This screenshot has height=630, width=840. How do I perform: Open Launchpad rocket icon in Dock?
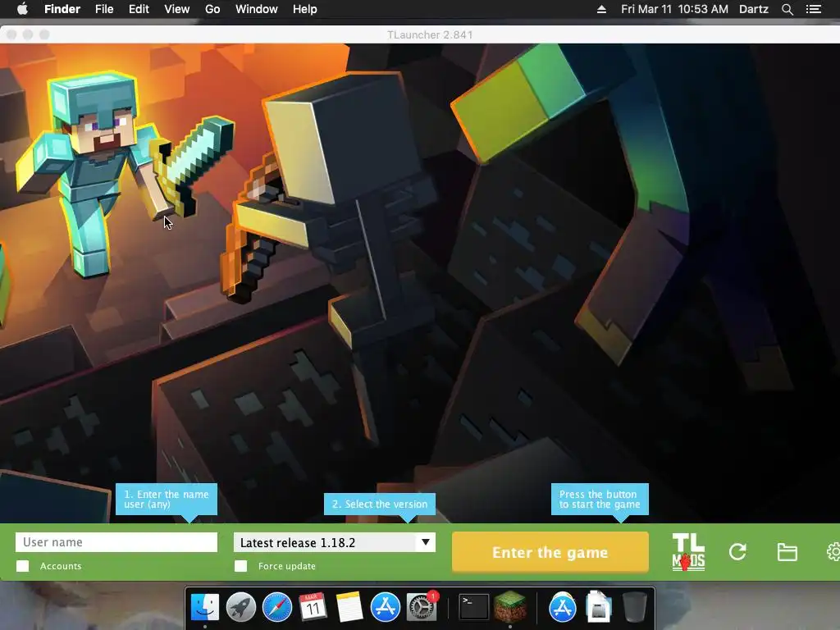tap(241, 607)
